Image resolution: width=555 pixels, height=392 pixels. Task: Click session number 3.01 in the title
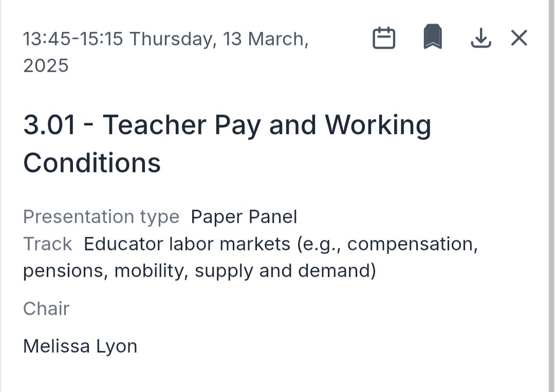49,125
